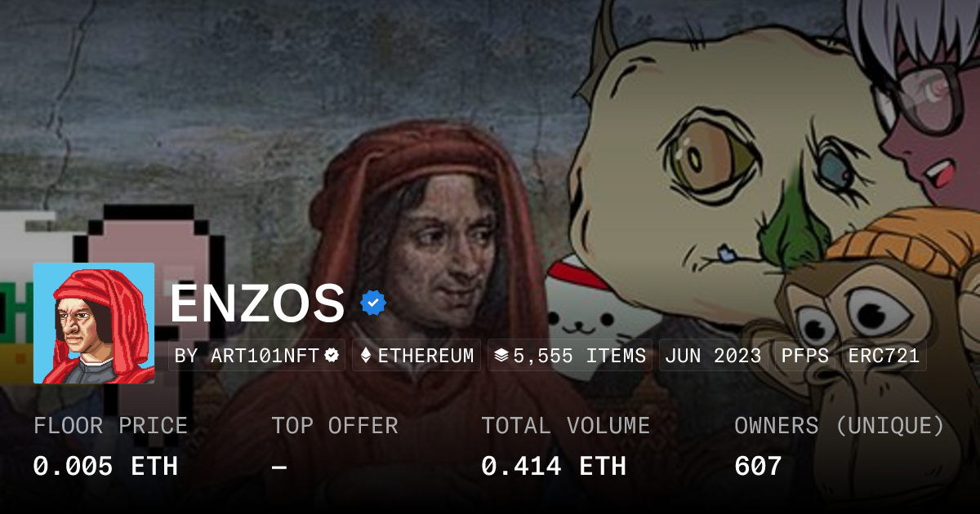Click the stacked layers icon before 5,555
The width and height of the screenshot is (980, 514).
coord(501,356)
